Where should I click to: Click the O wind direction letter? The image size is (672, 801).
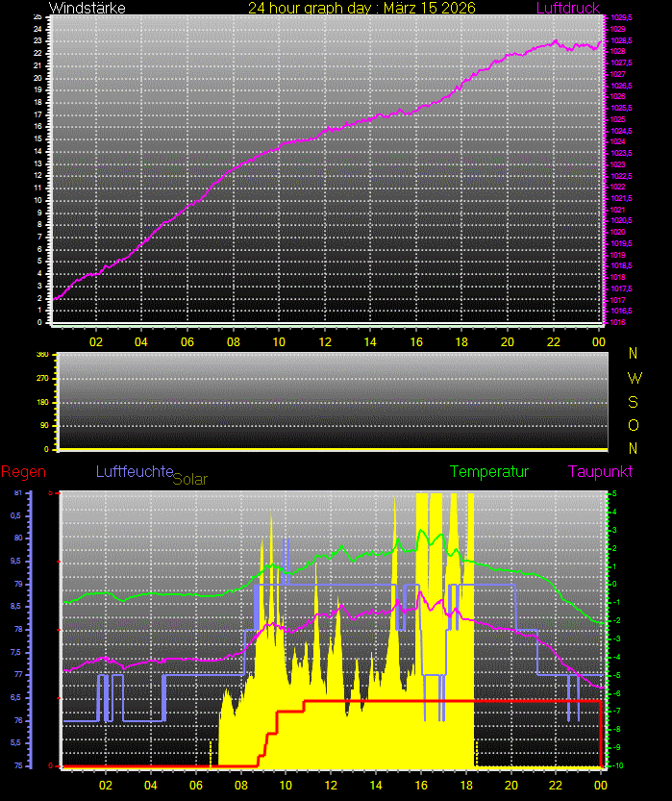(633, 425)
